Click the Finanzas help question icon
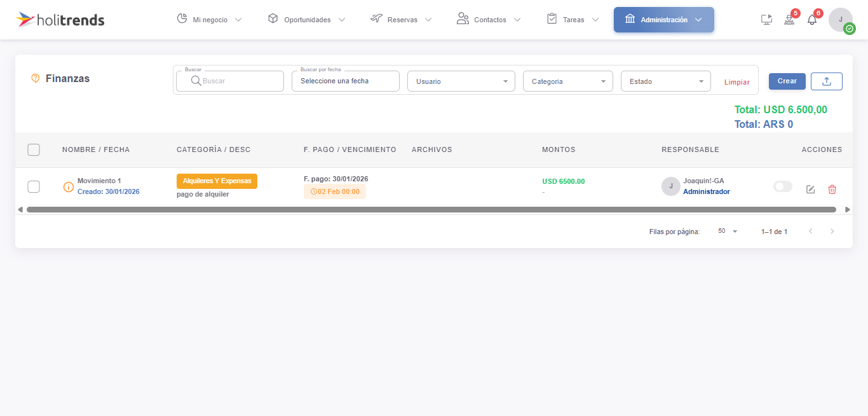Screen dimensions: 868x416 (x=36, y=78)
